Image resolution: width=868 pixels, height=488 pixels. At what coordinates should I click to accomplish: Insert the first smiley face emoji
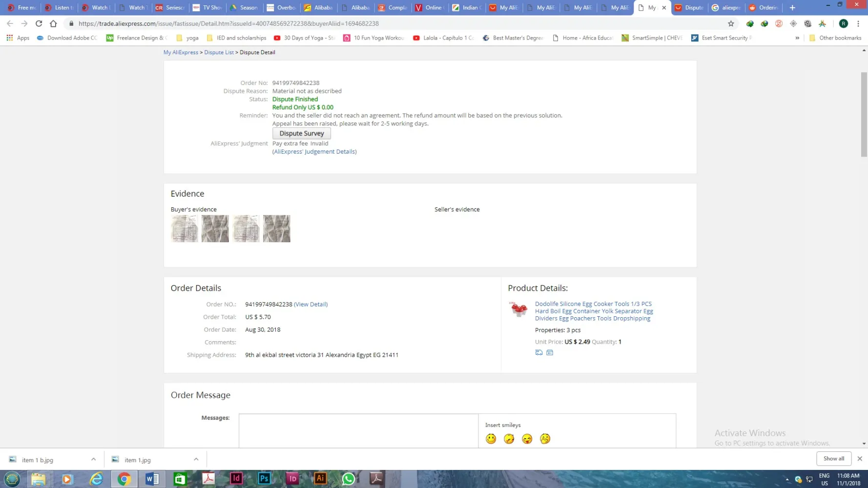tap(491, 439)
